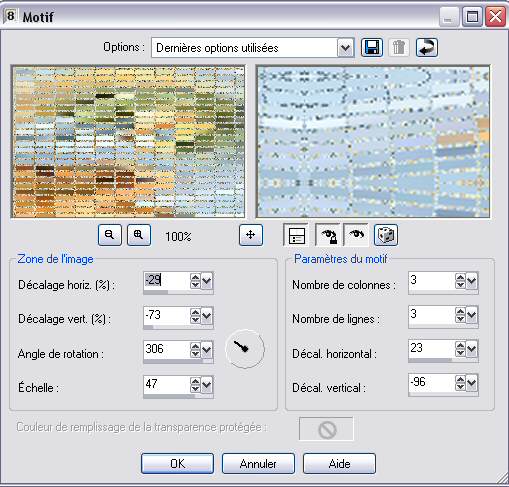The height and width of the screenshot is (487, 509).
Task: Open the Options presets dropdown
Action: tap(345, 48)
